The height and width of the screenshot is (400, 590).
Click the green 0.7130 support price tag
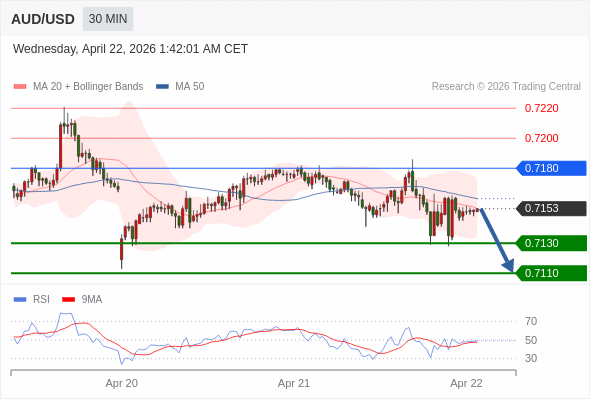point(551,243)
